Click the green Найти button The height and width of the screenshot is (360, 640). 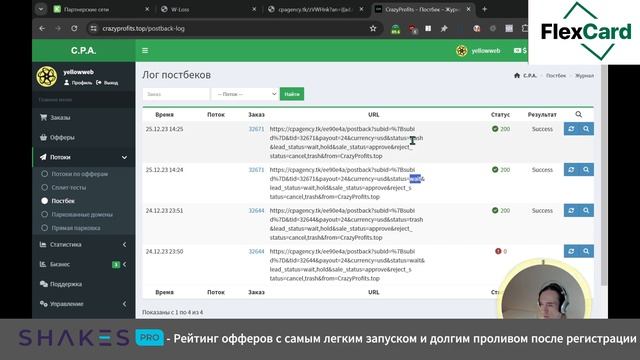point(292,94)
